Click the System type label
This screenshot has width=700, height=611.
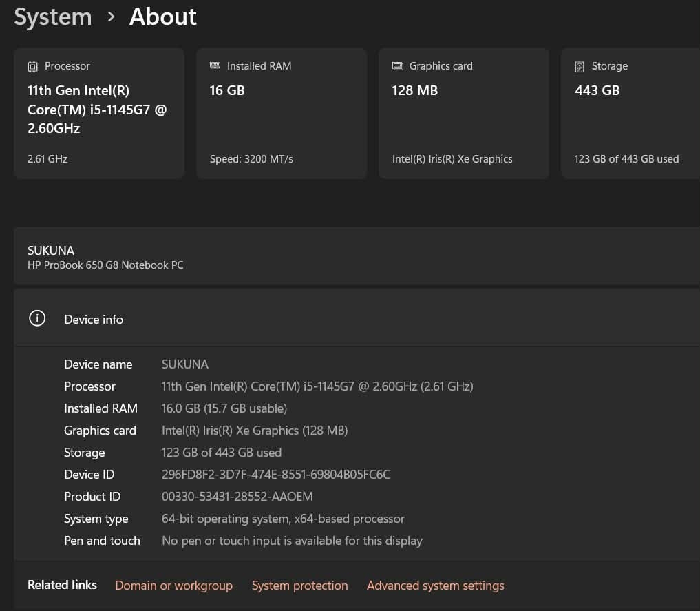coord(96,519)
